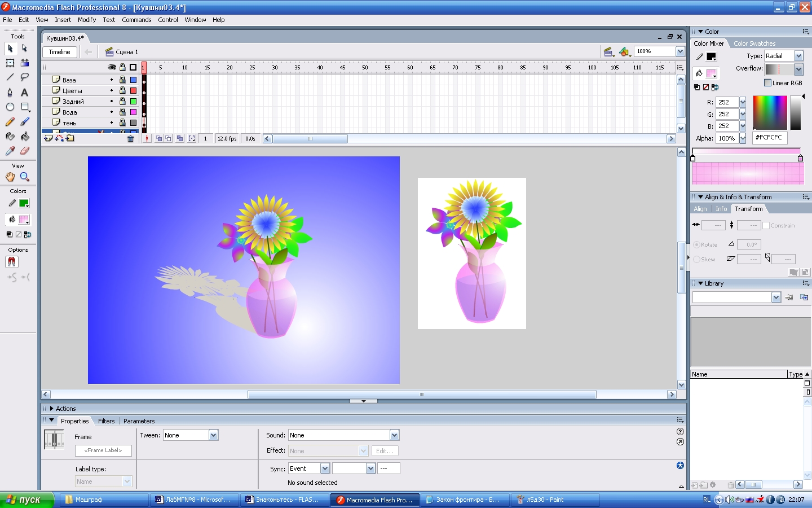Switch to the Знакомьтесь Word document in taskbar
Screen dimensions: 812x508
284,500
